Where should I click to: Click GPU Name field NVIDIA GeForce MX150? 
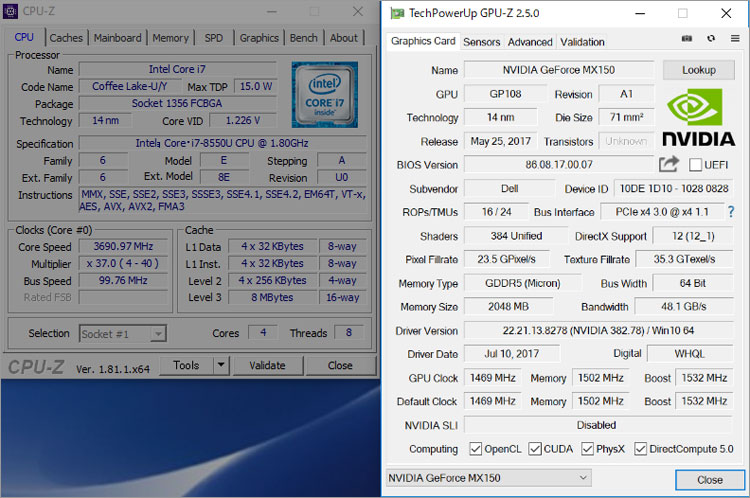pyautogui.click(x=559, y=70)
